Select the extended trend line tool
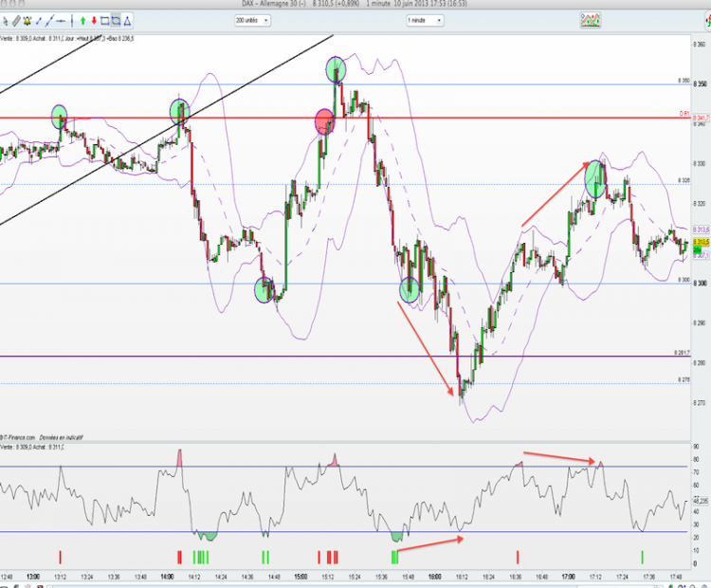The height and width of the screenshot is (588, 711). (50, 21)
